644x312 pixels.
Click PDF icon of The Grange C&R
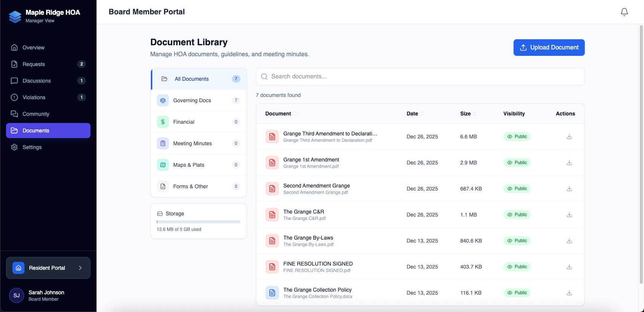tap(272, 215)
